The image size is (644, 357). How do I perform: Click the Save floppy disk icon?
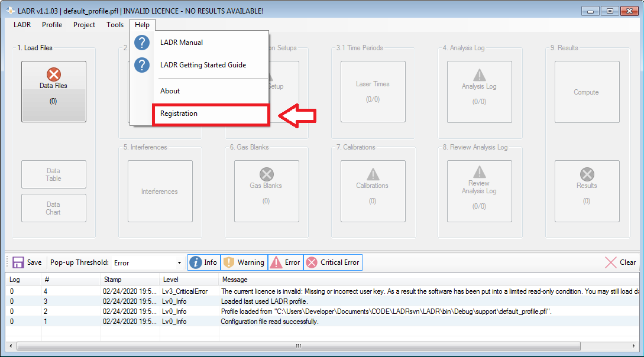tap(18, 262)
